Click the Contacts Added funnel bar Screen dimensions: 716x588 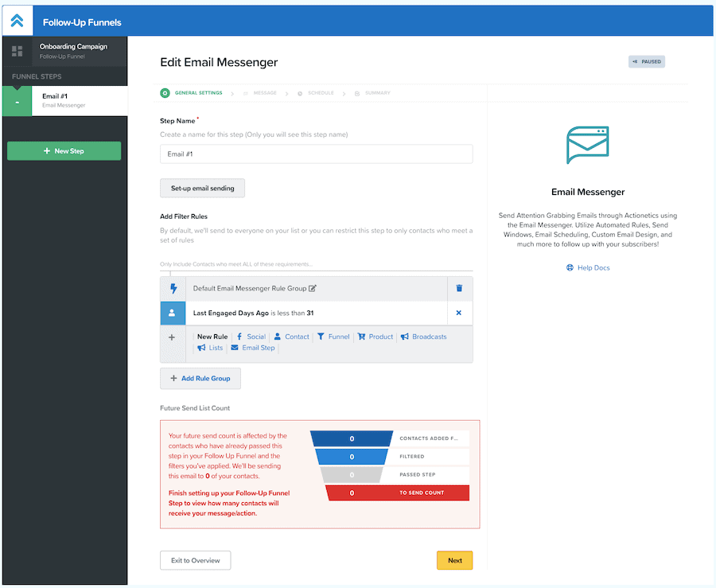tap(352, 438)
